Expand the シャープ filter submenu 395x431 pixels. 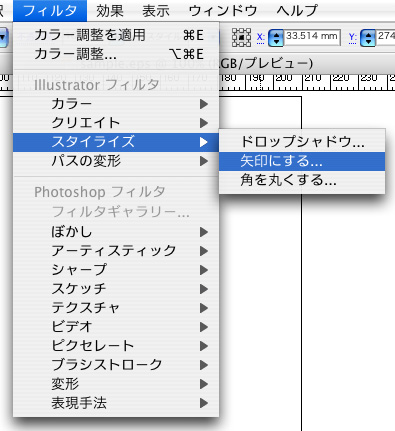tap(116, 270)
